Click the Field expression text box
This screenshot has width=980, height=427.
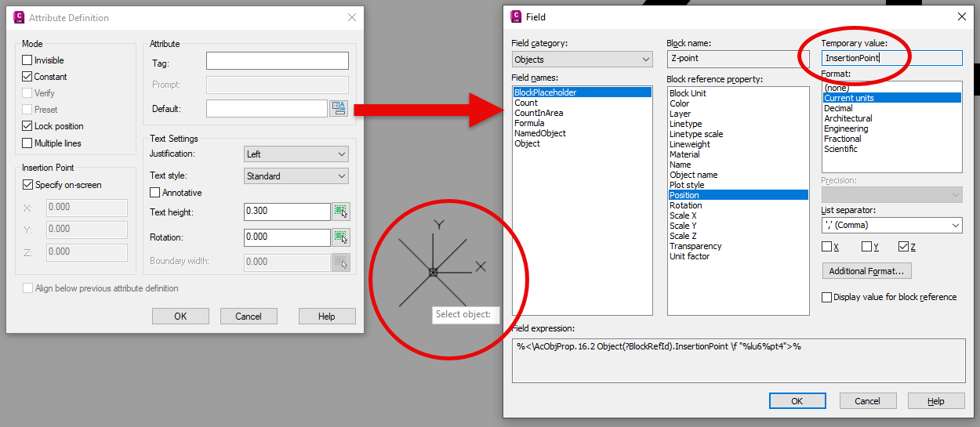739,360
